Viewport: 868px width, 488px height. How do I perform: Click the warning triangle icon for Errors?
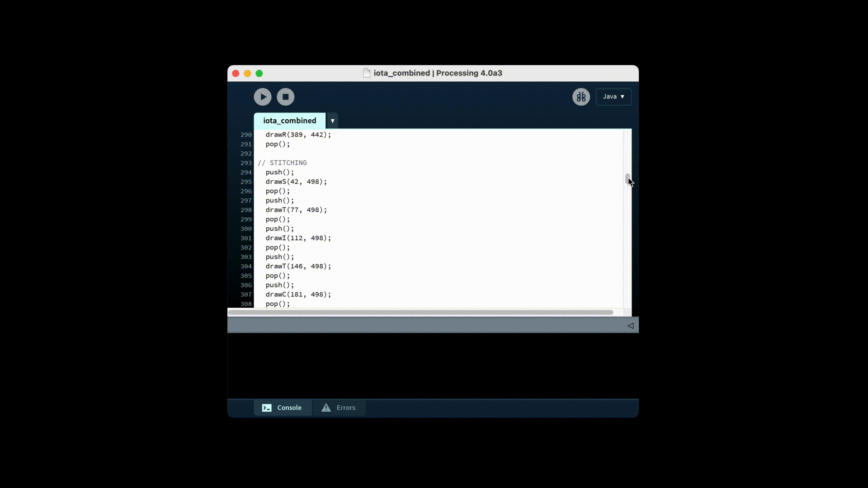click(x=326, y=408)
